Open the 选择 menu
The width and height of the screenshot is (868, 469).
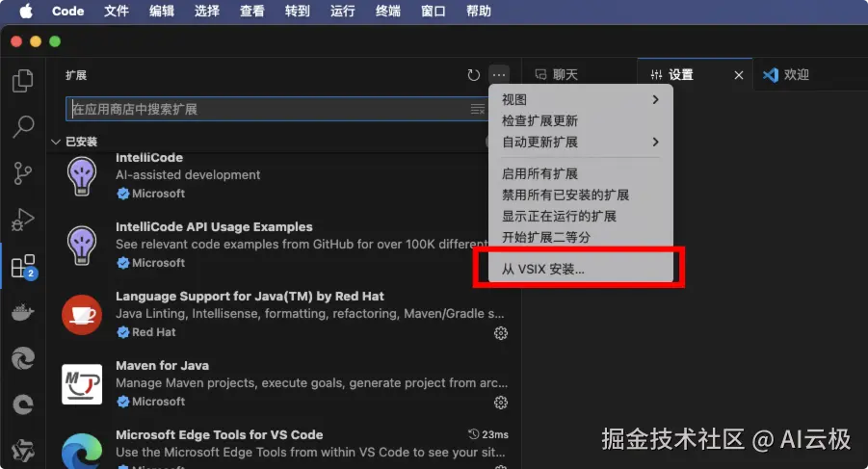(x=207, y=11)
